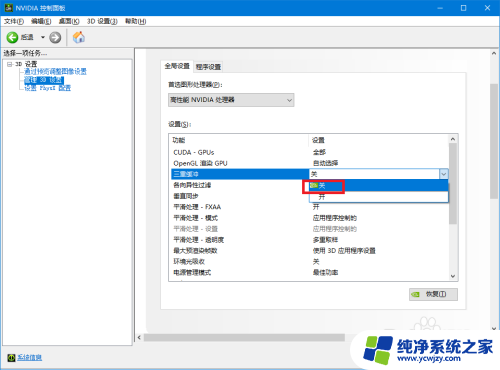Select 设置 PhysX 配置 in the task tree

[48, 88]
